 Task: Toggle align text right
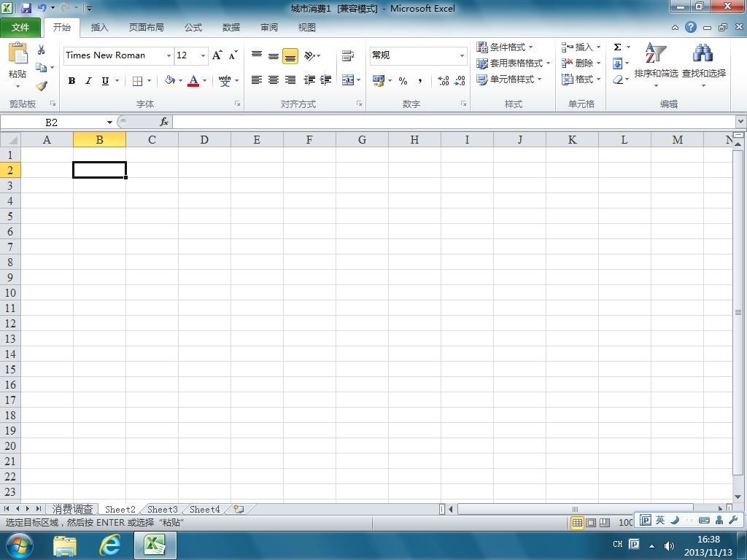(x=290, y=80)
